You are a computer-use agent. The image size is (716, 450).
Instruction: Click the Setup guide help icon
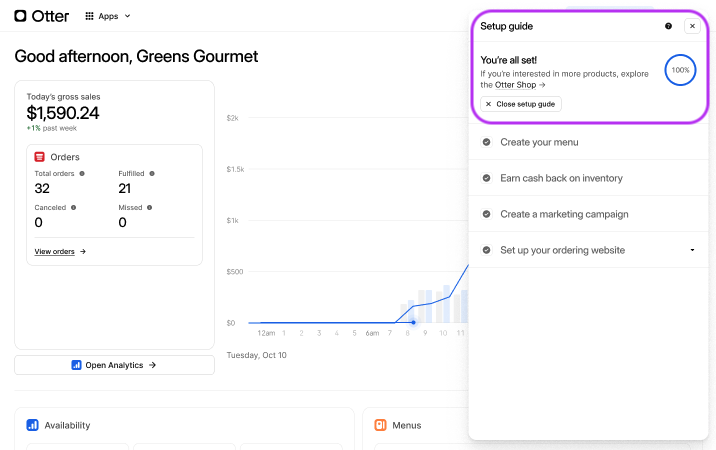(x=668, y=26)
